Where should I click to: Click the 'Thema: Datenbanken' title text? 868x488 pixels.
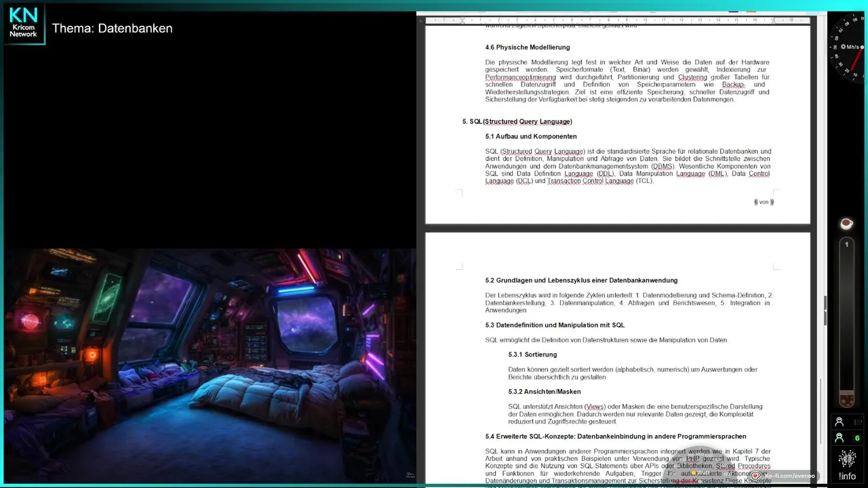coord(113,28)
